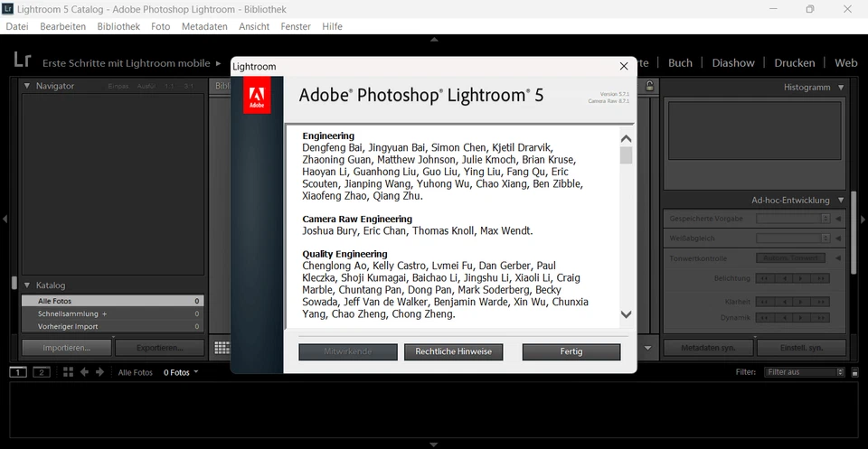
Task: Expand the Tonwertkontrolle section arrow
Action: [x=838, y=258]
